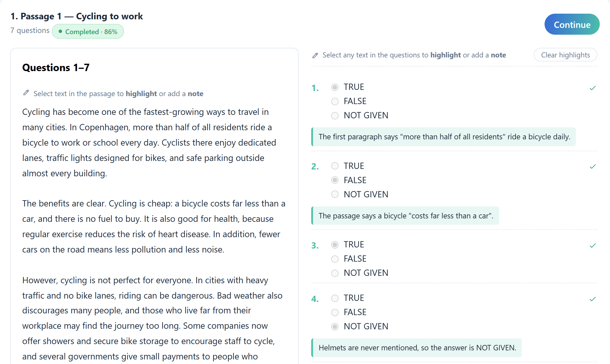Viewport: 610px width, 364px height.
Task: Click the pencil icon above the passage
Action: pos(26,93)
